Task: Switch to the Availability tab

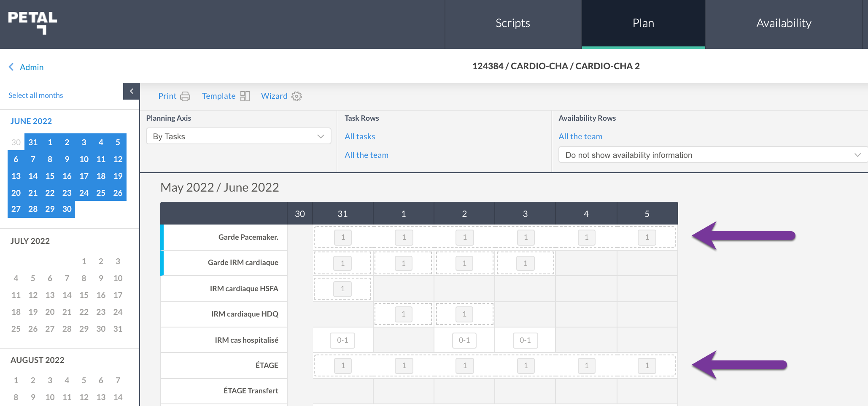Action: coord(784,23)
